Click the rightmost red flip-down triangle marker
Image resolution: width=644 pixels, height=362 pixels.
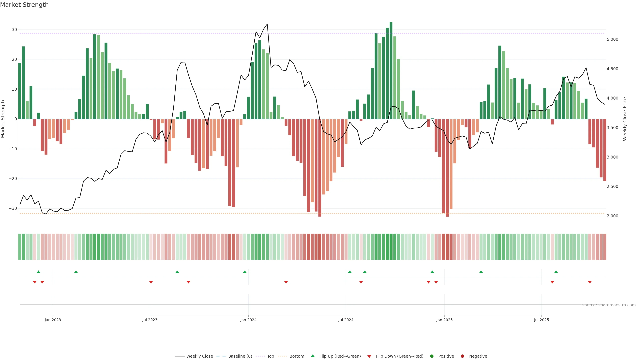click(x=590, y=282)
